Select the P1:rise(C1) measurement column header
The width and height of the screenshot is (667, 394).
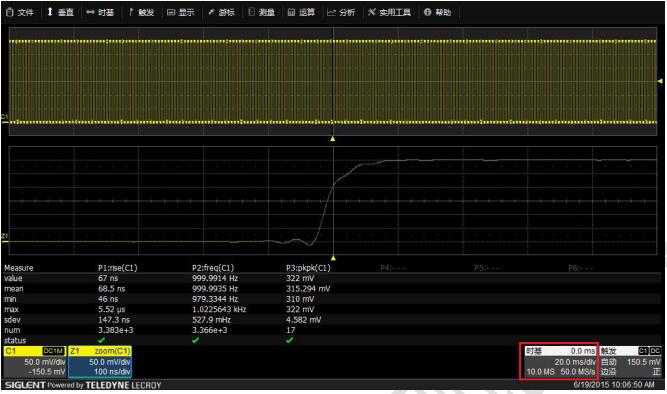118,268
